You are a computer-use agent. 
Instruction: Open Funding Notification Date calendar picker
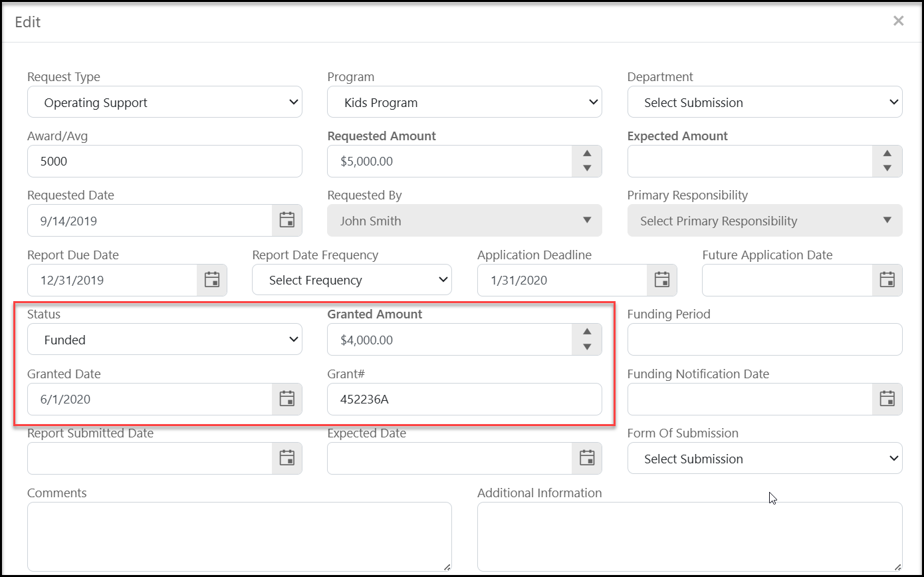point(887,399)
